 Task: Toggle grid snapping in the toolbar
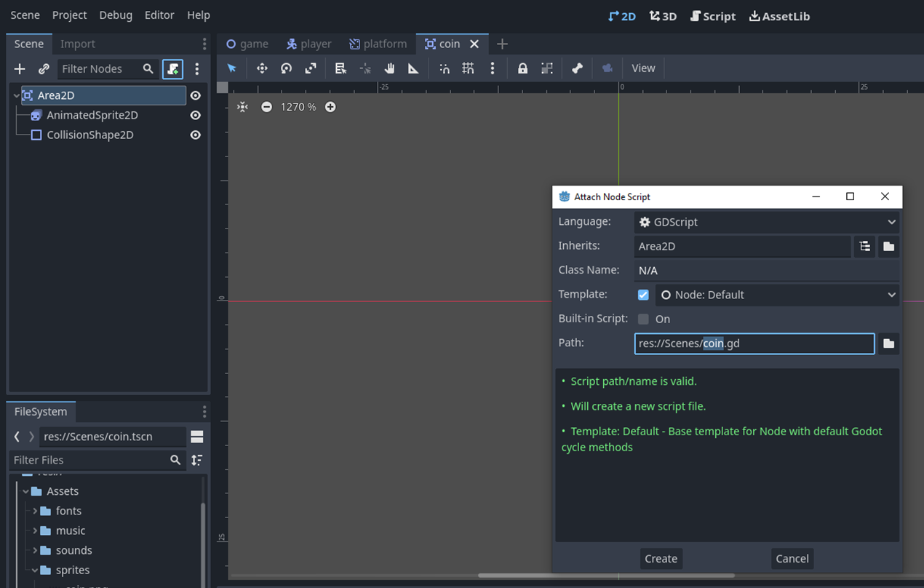coord(468,68)
